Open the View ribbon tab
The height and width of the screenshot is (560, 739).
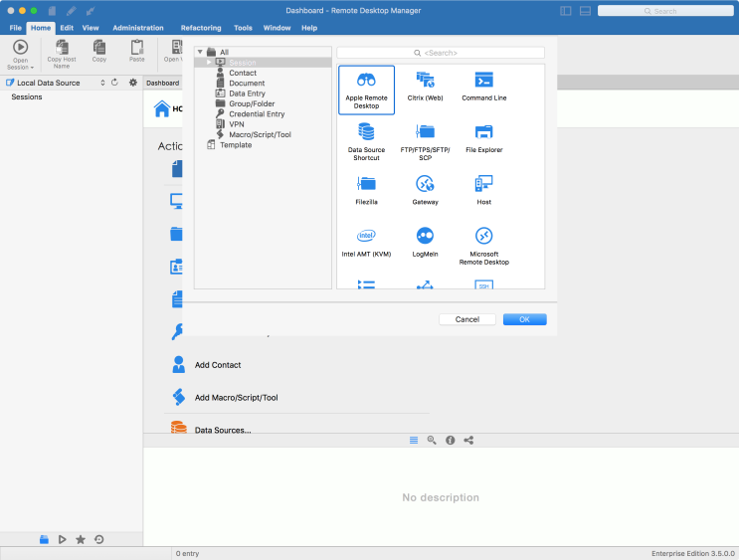point(91,28)
